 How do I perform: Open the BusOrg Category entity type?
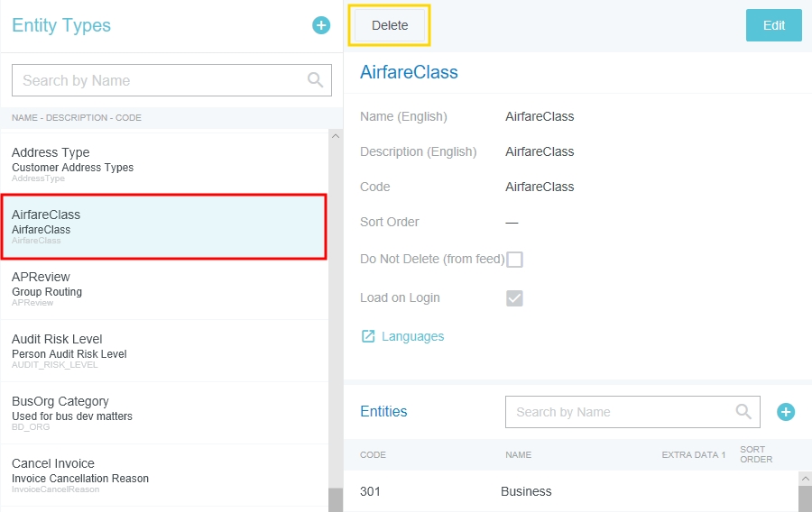point(162,413)
